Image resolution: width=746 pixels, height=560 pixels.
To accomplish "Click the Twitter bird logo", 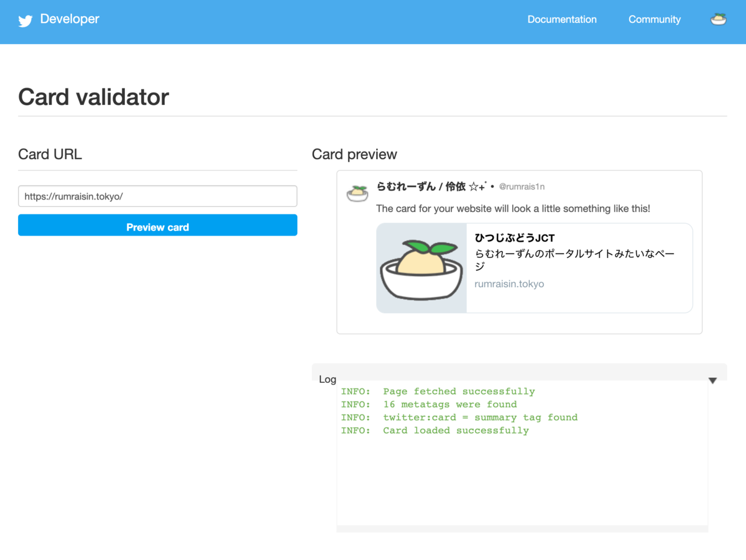I will tap(25, 21).
